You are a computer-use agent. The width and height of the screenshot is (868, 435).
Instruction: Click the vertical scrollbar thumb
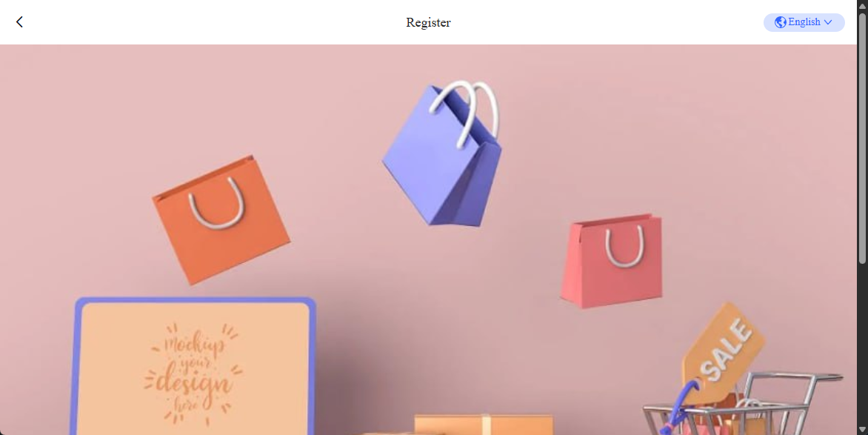pyautogui.click(x=863, y=137)
